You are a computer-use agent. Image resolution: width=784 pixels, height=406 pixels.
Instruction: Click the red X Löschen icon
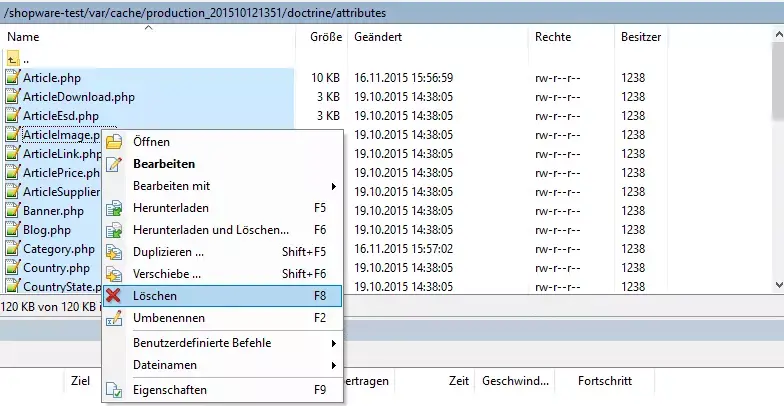(115, 296)
